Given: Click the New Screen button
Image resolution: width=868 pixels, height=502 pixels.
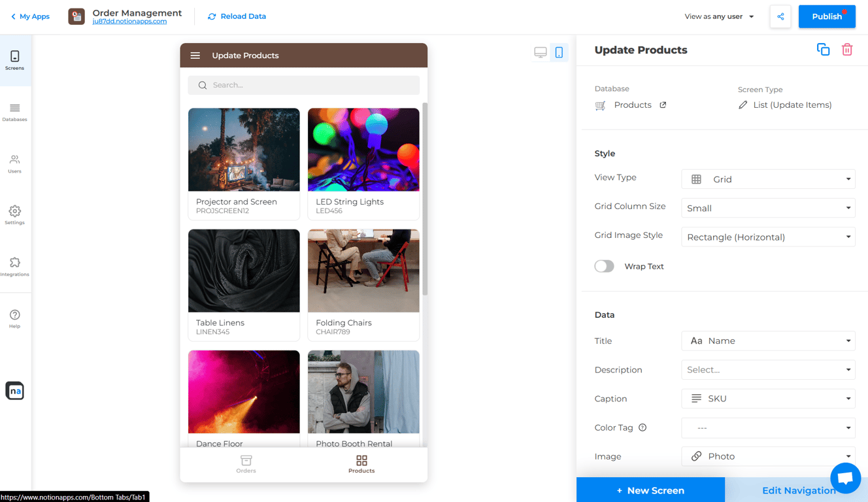Looking at the screenshot, I should point(650,490).
